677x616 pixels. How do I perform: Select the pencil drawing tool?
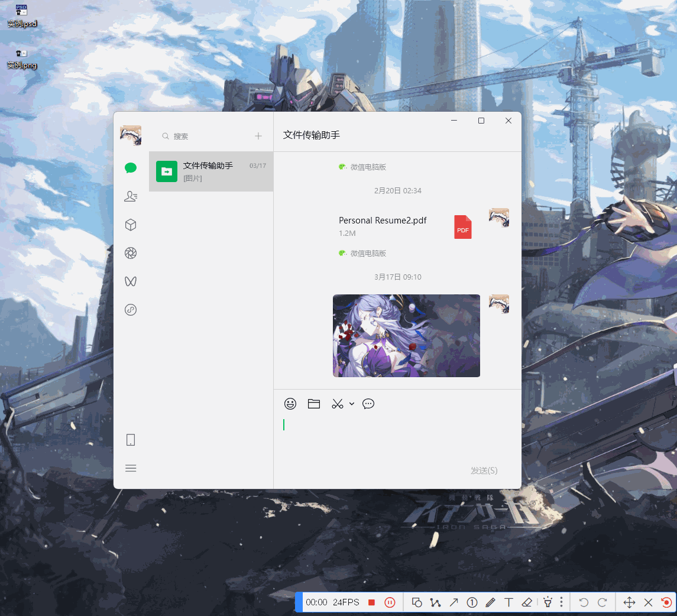[x=490, y=602]
